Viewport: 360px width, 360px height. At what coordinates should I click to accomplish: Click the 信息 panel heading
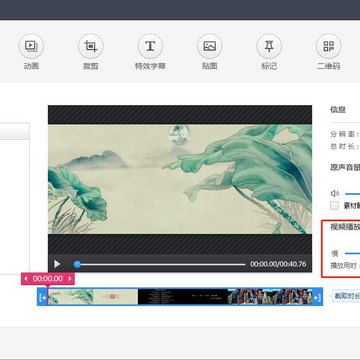(338, 109)
